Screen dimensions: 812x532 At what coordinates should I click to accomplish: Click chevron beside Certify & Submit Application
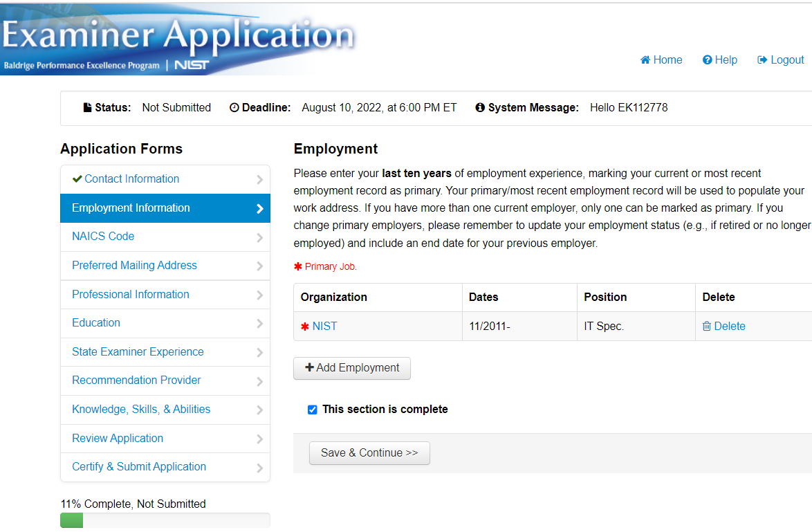259,468
